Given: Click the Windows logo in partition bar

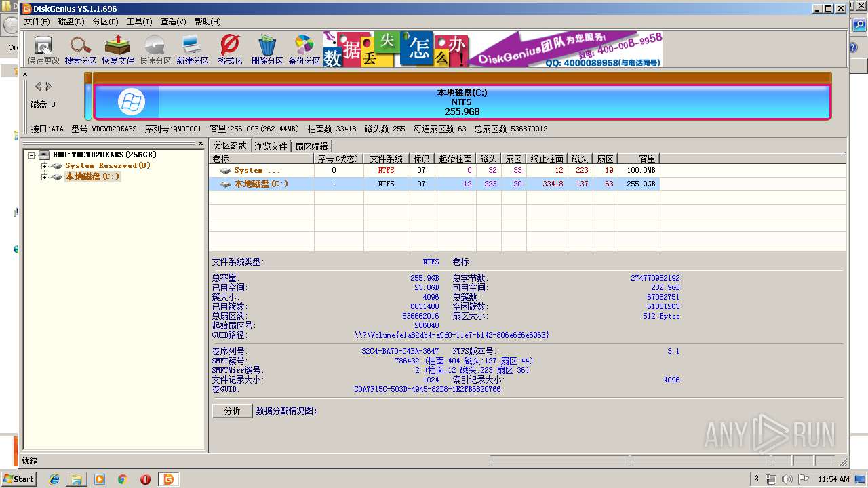Looking at the screenshot, I should [132, 102].
